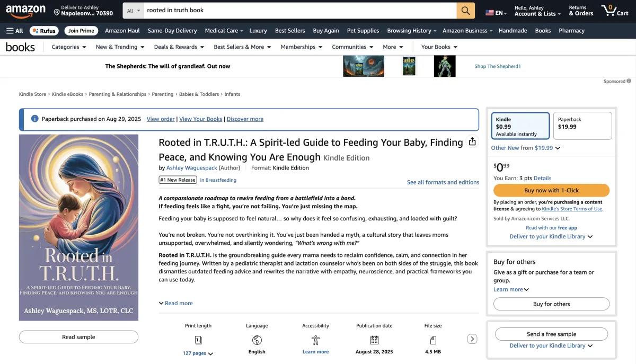636x364 pixels.
Task: Click the Accessibility Learn more link
Action: point(315,352)
